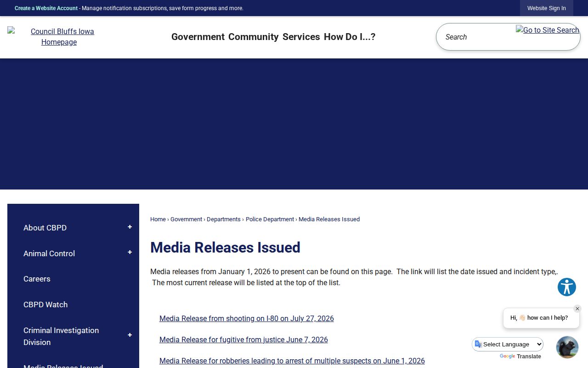Open the squirrel chatbot avatar
The image size is (588, 368).
567,347
